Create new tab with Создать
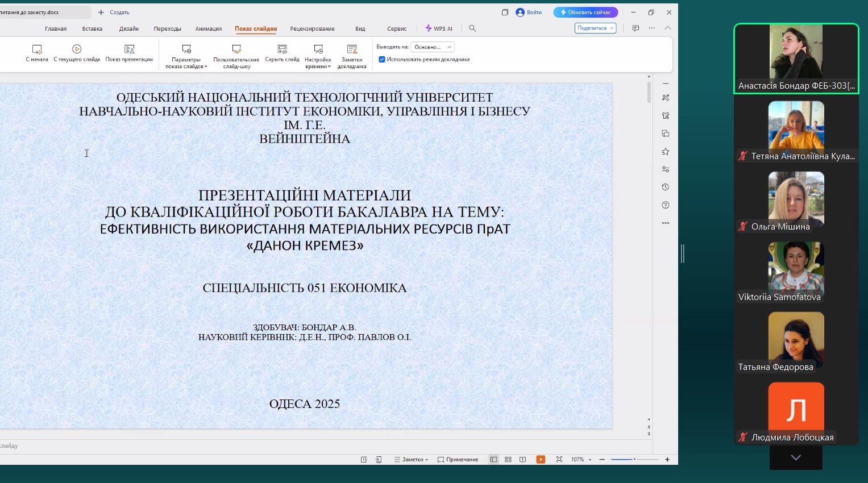 114,12
